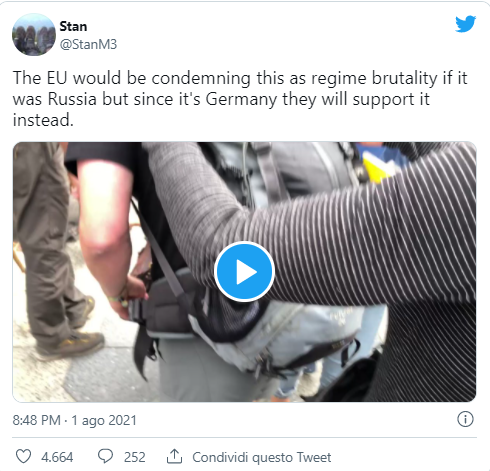Play the embedded video

(x=244, y=272)
